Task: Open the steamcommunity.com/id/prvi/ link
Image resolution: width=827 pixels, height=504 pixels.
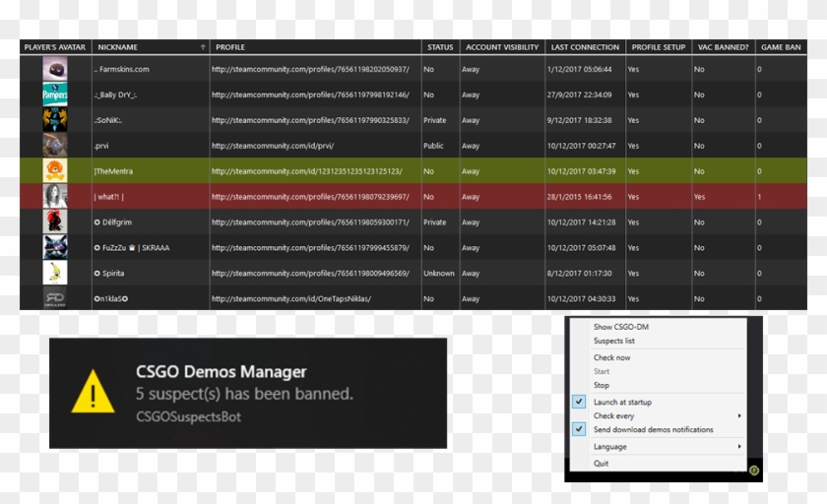Action: (272, 146)
